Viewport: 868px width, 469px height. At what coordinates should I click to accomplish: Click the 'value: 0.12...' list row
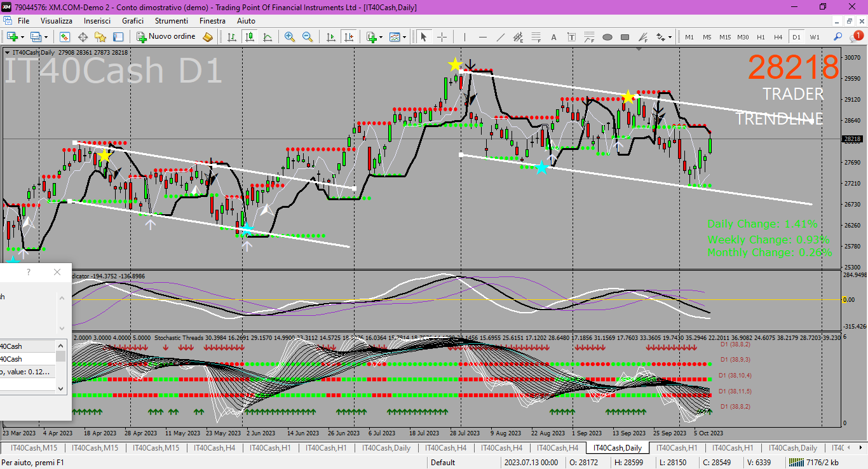[27, 372]
